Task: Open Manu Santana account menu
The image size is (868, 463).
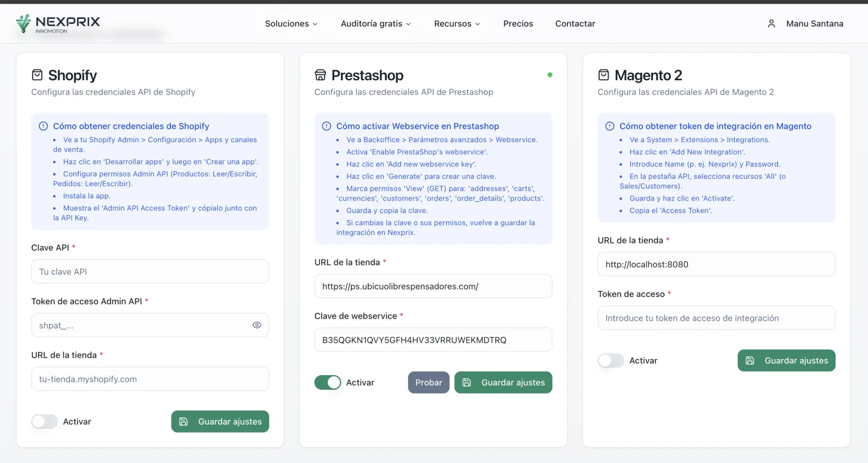Action: 806,24
